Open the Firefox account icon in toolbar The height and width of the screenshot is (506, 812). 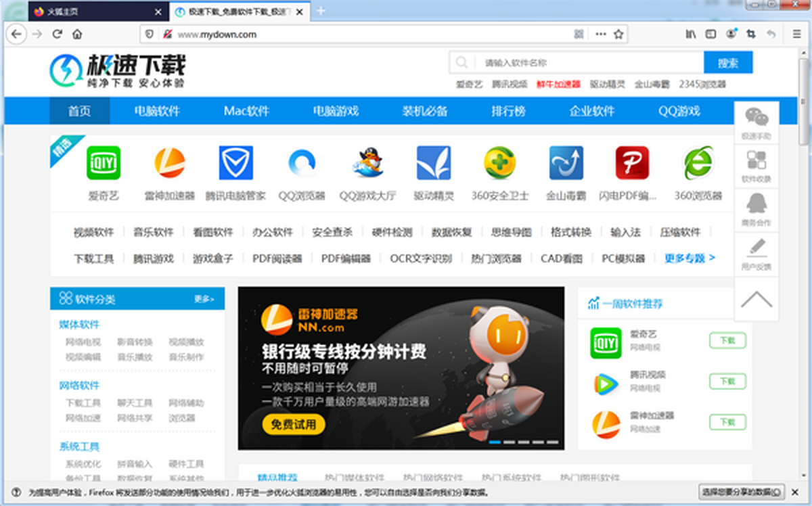[731, 34]
